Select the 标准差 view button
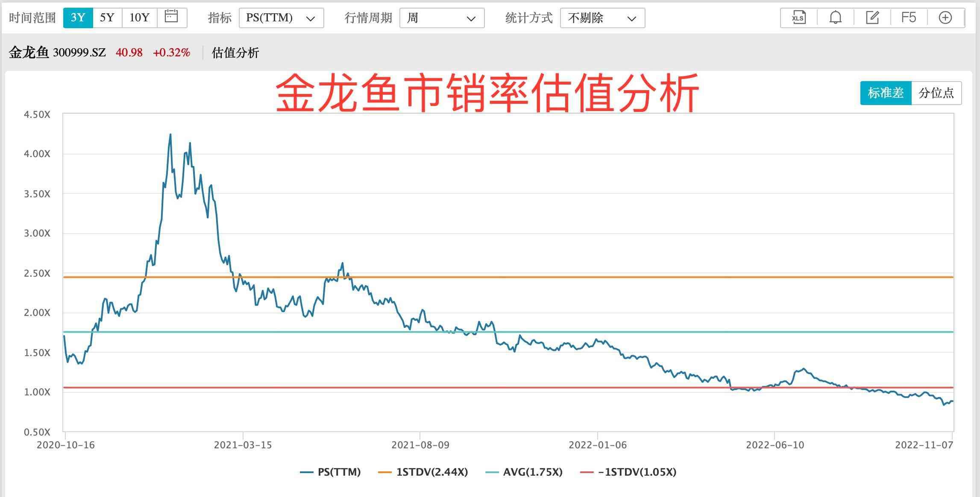980x497 pixels. pos(886,93)
